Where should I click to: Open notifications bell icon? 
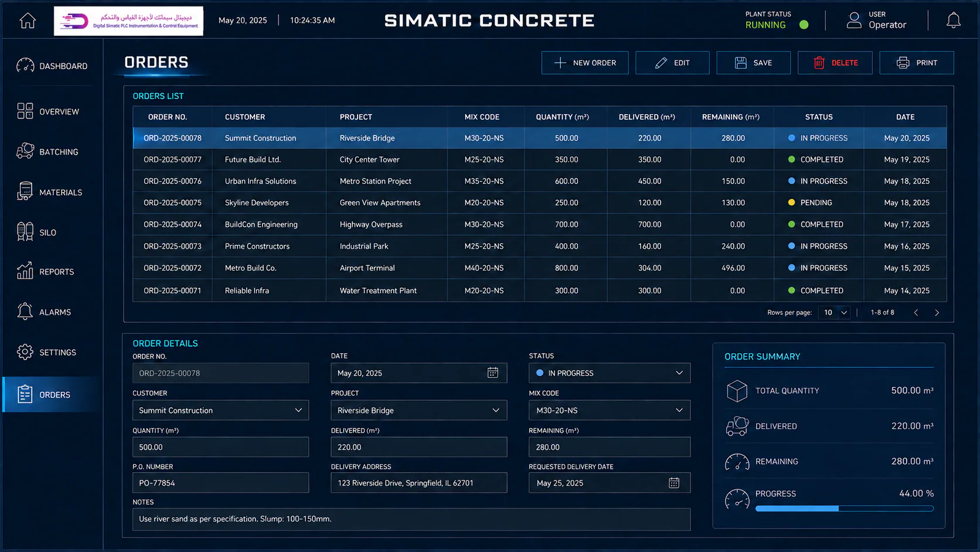(954, 21)
